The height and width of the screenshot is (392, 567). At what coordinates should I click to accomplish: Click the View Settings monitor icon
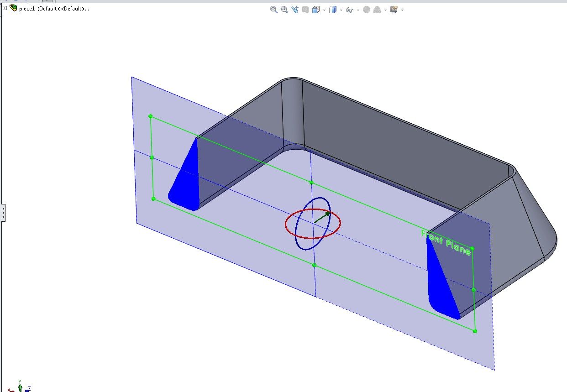pyautogui.click(x=394, y=9)
